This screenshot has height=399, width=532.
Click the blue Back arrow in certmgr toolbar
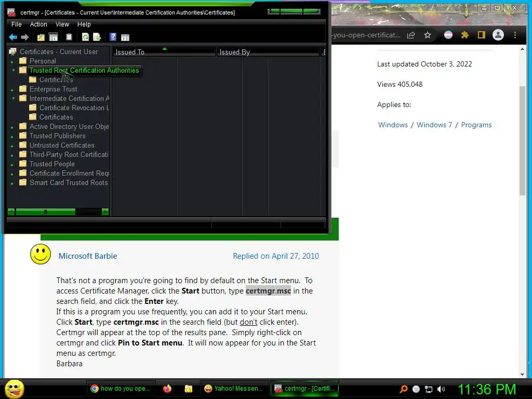tap(13, 37)
